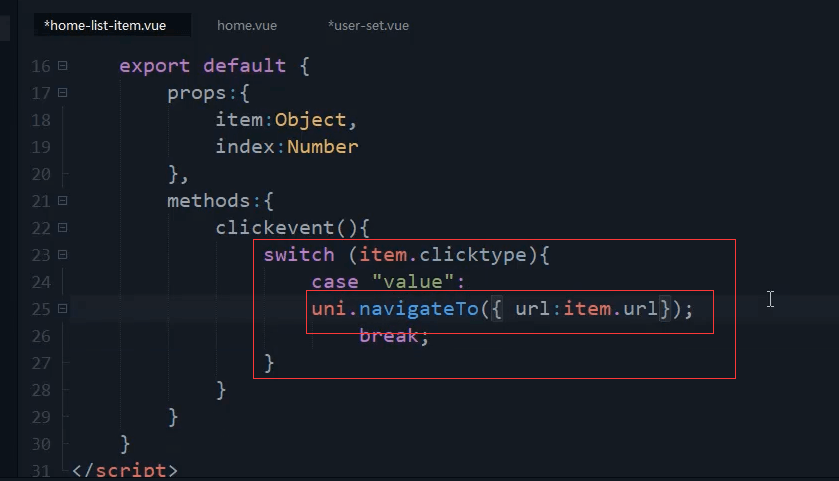Screen dimensions: 839x481
Task: Click line number 24 in the gutter
Action: pyautogui.click(x=41, y=282)
